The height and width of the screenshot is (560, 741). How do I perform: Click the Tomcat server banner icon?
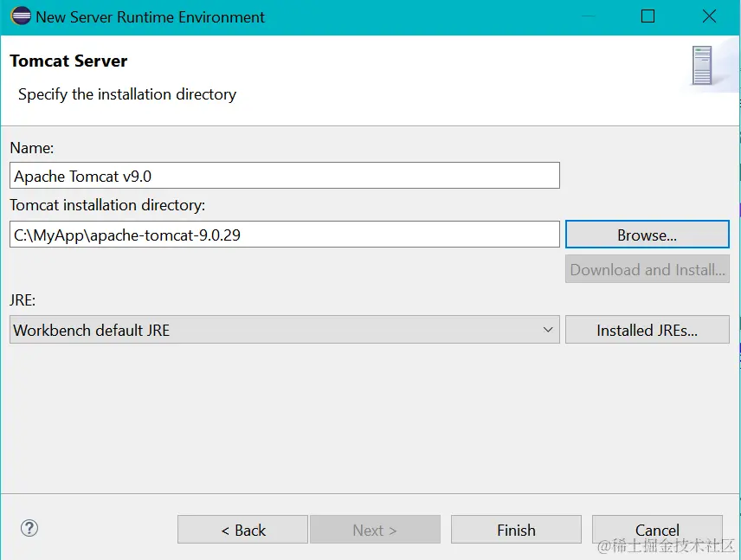click(x=702, y=65)
